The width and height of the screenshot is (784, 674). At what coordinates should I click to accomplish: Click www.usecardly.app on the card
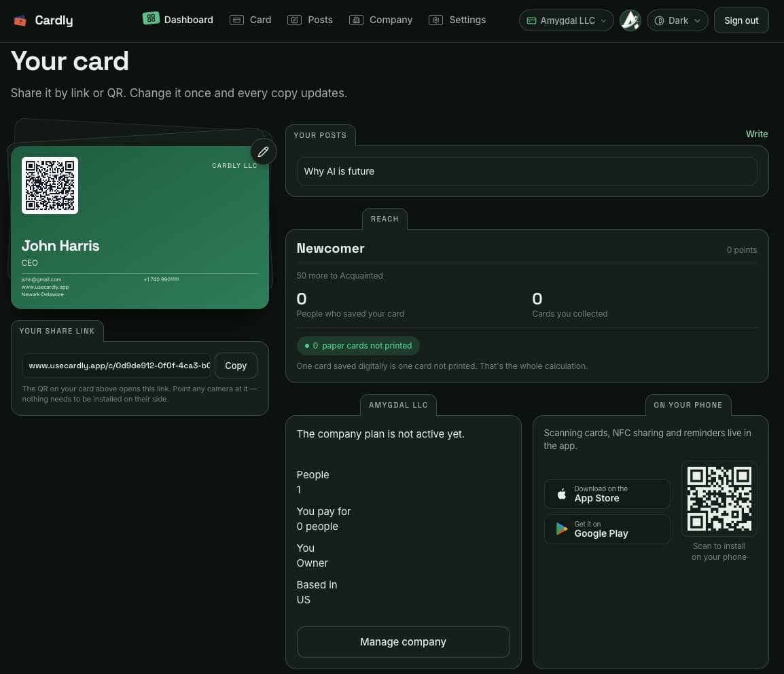coord(45,287)
